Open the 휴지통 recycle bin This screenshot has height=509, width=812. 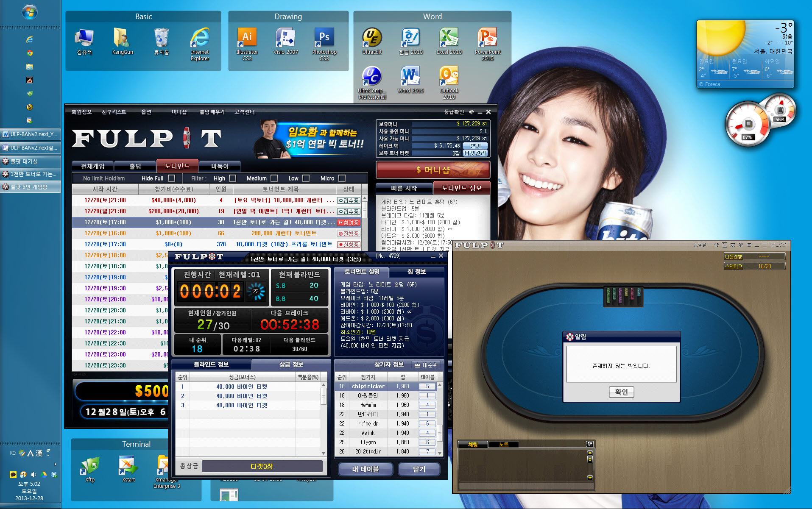pyautogui.click(x=162, y=42)
